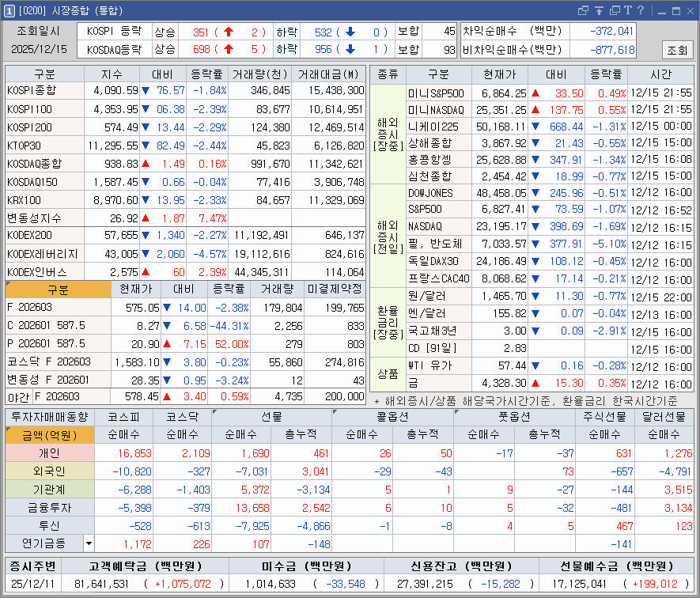Click the duplicate window icon in title bar
Viewport: 700px width, 598px height.
pos(615,10)
